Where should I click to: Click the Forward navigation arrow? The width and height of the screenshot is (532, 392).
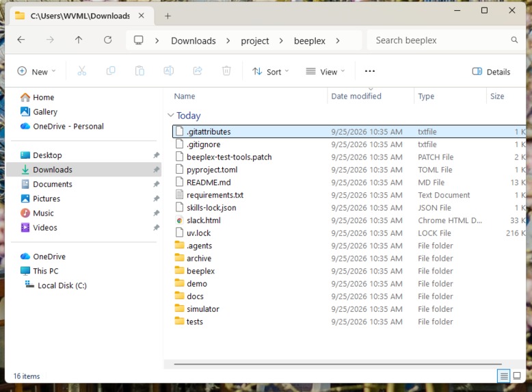50,40
